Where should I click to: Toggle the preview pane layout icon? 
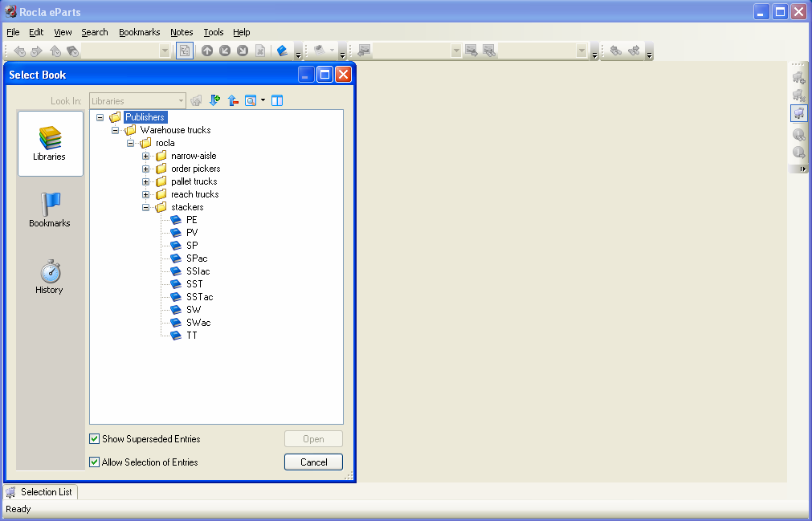[278, 100]
